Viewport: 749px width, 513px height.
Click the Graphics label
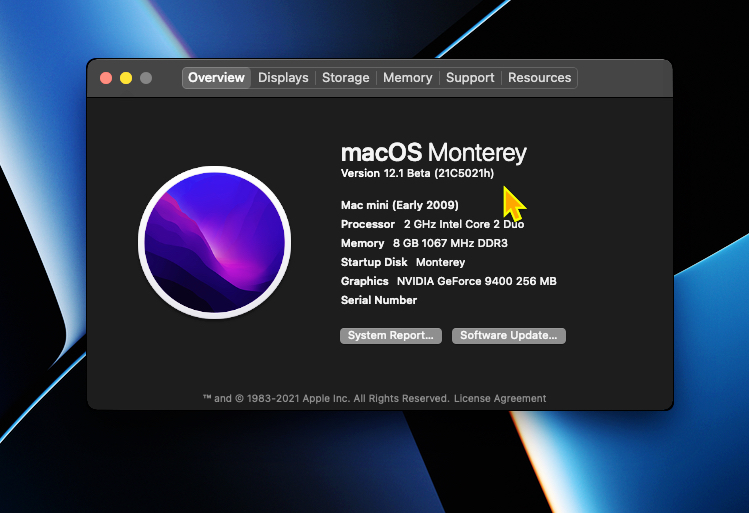click(364, 281)
